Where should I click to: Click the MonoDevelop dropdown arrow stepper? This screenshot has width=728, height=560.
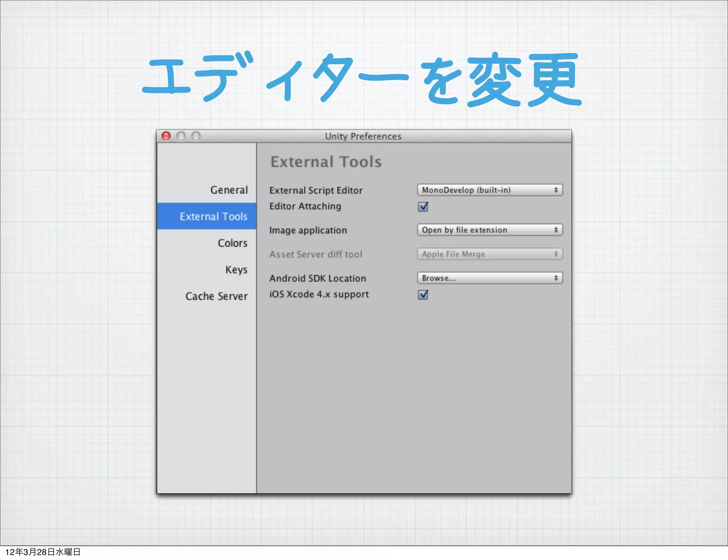[x=556, y=190]
